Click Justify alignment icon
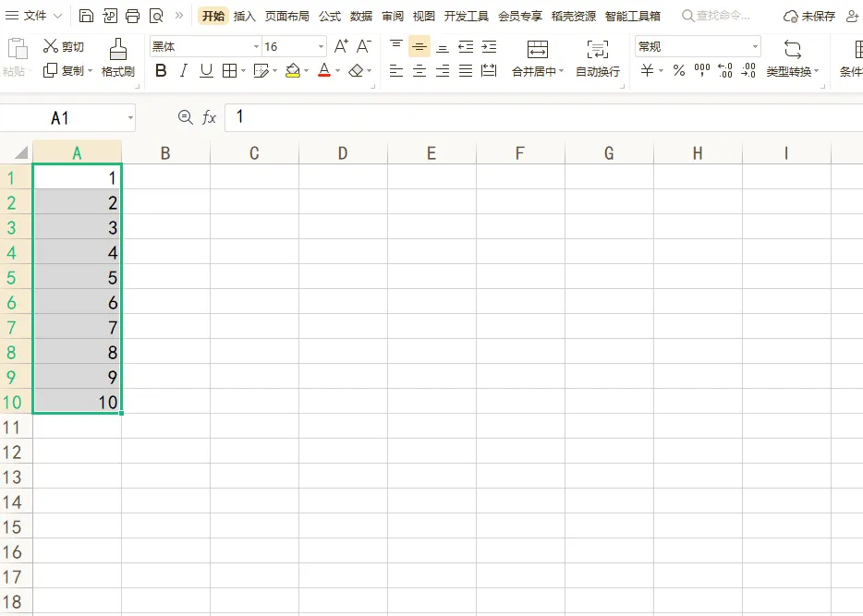This screenshot has height=616, width=863. point(466,70)
